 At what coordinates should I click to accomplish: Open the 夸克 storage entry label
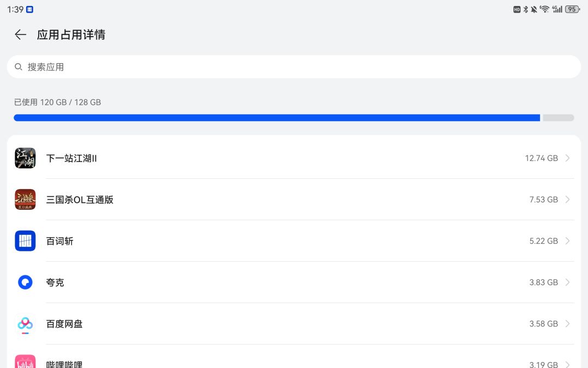pyautogui.click(x=55, y=282)
